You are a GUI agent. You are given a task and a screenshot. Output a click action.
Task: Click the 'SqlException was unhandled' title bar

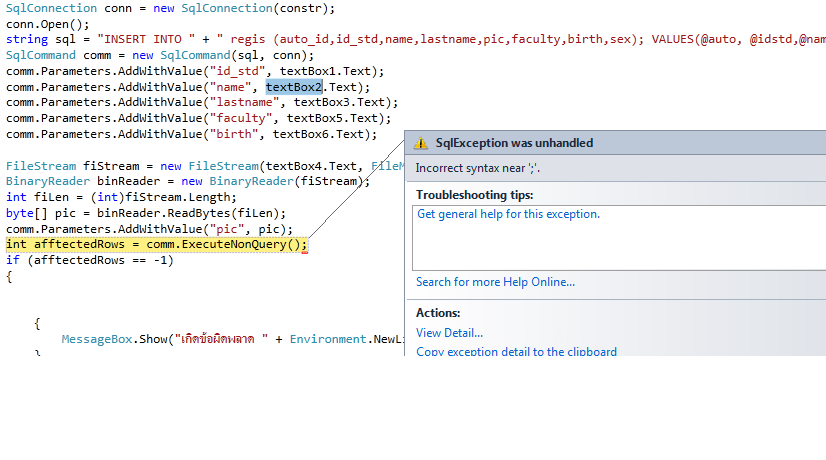pyautogui.click(x=514, y=143)
